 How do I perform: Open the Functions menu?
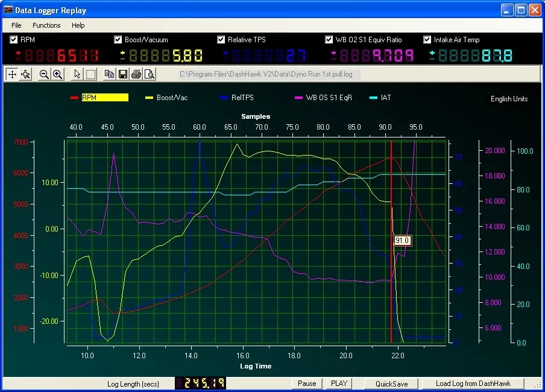click(x=46, y=25)
